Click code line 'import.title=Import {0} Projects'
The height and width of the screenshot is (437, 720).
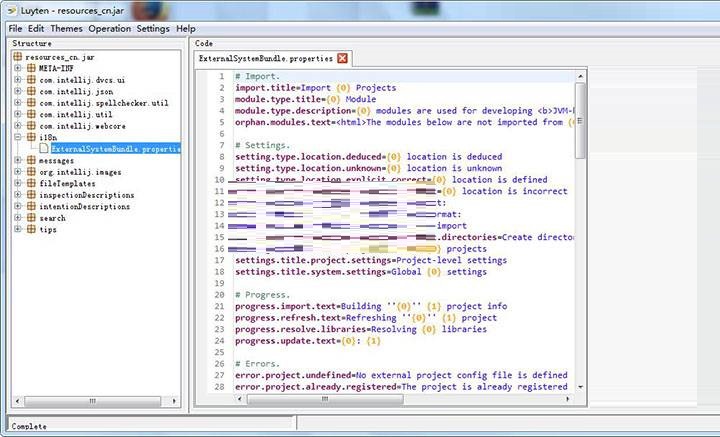click(x=315, y=88)
